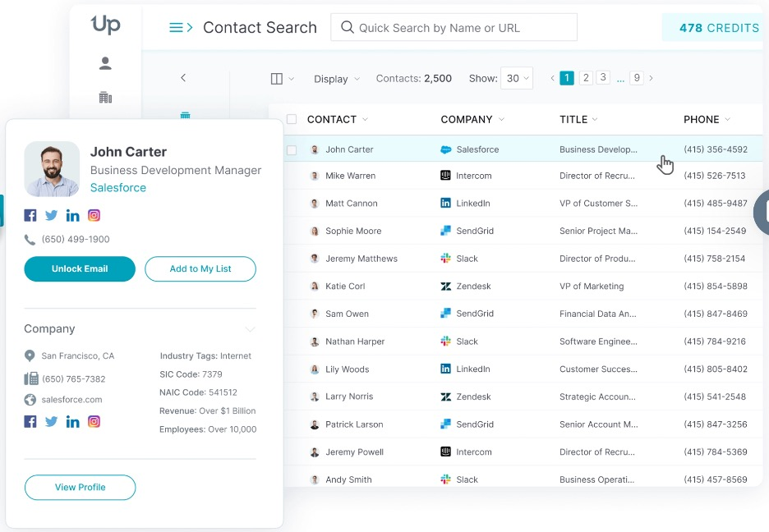Select Lily Woods contact name

348,369
